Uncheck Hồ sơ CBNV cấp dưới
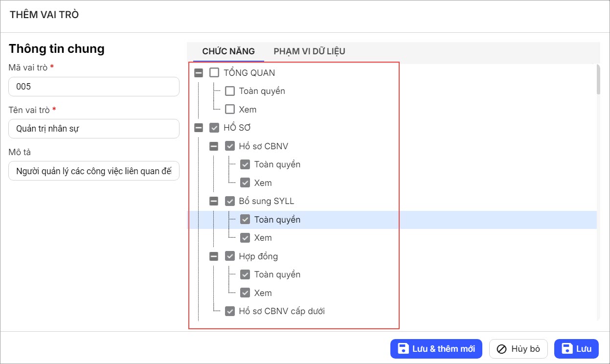 click(230, 311)
